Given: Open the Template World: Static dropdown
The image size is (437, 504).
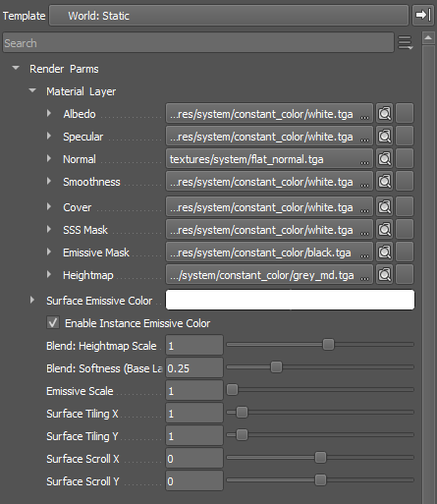Looking at the screenshot, I should click(x=229, y=15).
